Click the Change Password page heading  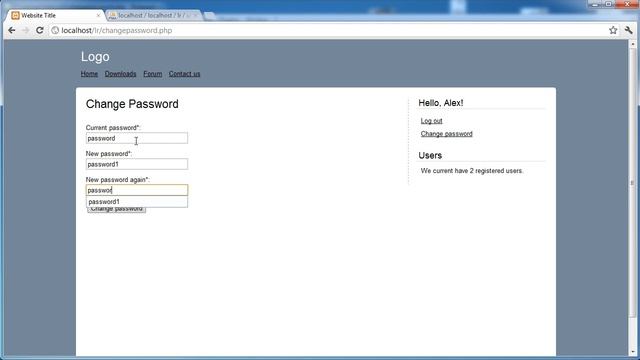click(x=132, y=104)
